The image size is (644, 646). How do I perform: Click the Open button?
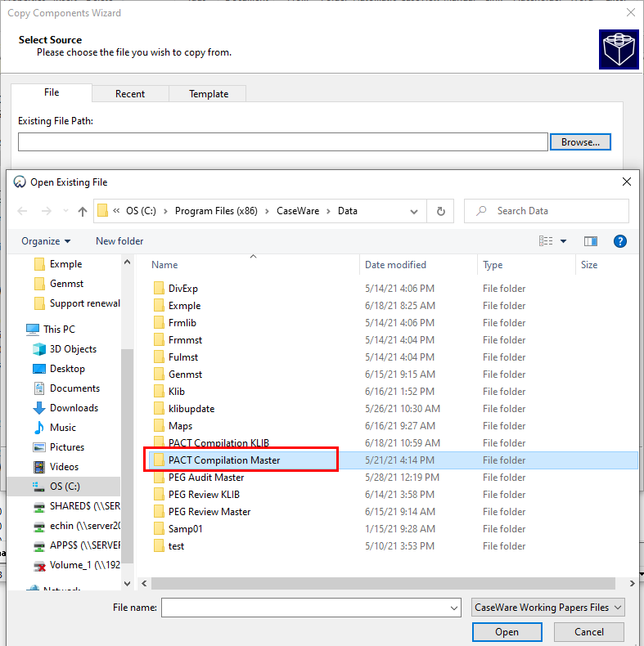click(x=507, y=632)
